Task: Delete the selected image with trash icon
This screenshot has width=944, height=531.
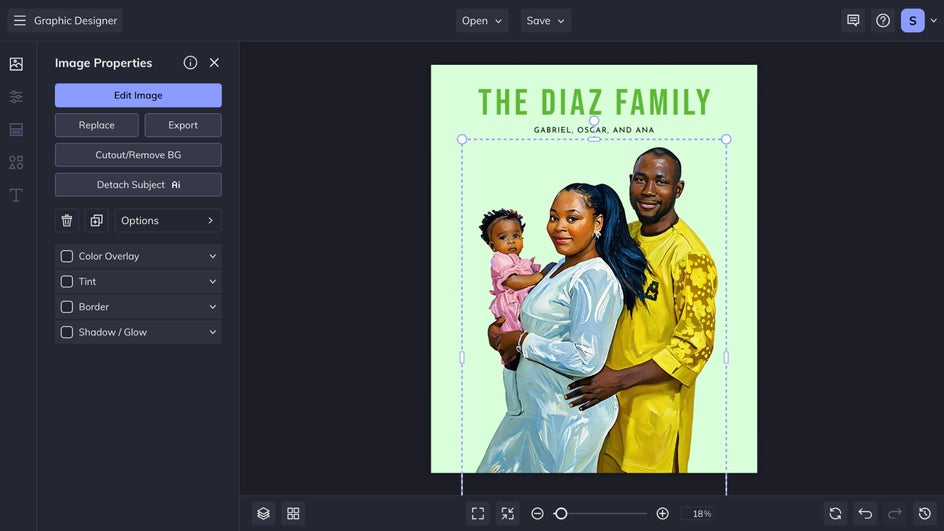Action: [67, 220]
